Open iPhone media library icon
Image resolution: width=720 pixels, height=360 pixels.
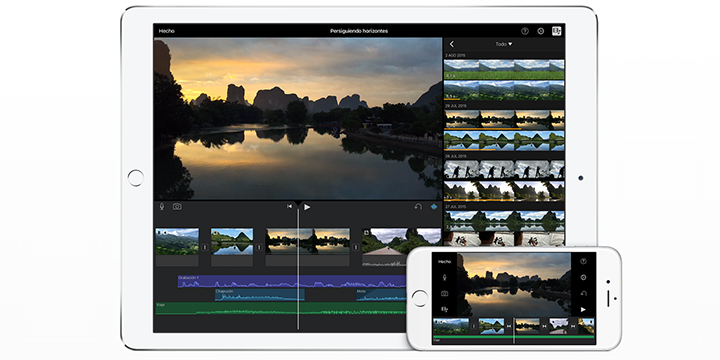coord(444,309)
